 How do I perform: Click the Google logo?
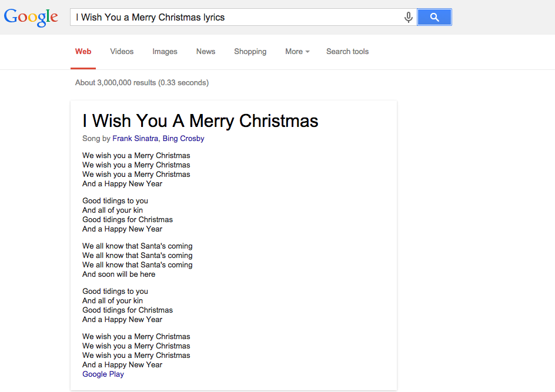(31, 17)
